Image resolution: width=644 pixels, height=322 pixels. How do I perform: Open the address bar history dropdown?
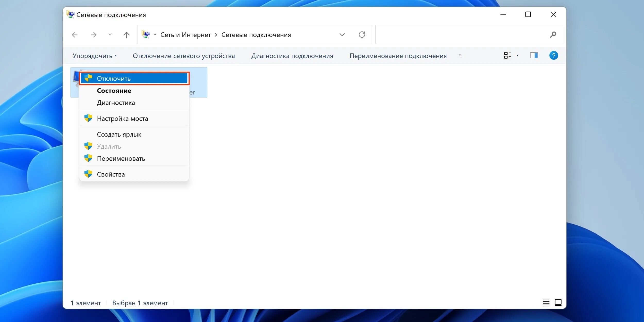342,35
